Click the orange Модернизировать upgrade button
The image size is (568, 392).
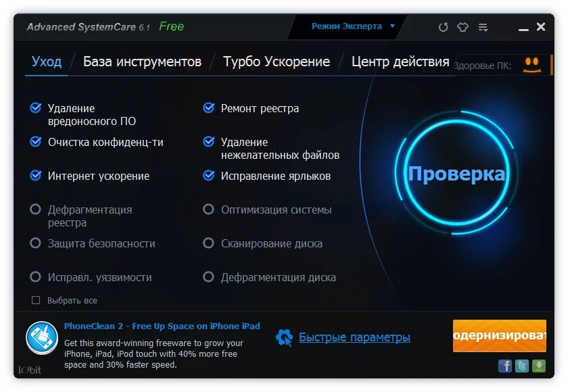(x=500, y=336)
